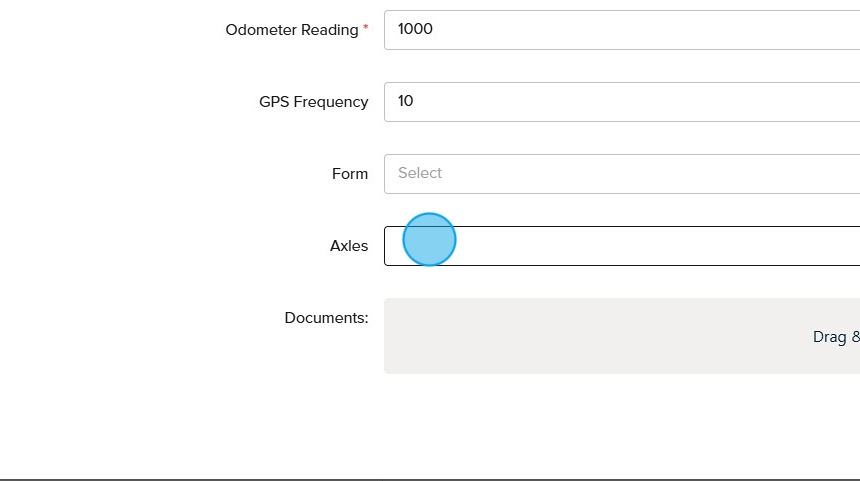The image size is (860, 481).
Task: Open the Form select dropdown
Action: click(x=620, y=174)
